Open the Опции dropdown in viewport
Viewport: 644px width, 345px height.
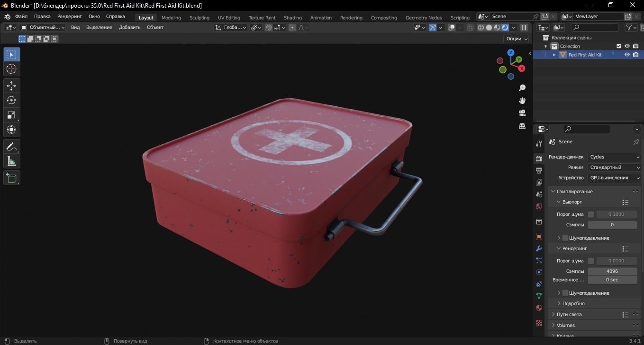(517, 39)
